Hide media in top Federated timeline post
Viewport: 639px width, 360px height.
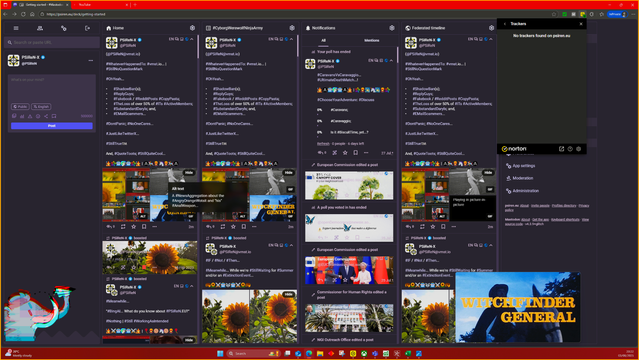click(488, 172)
